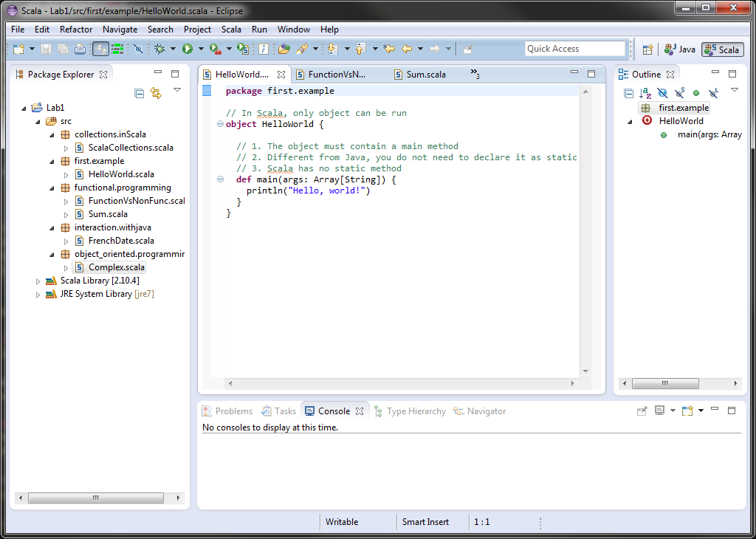Click the Open Perspective icon
Image resolution: width=756 pixels, height=539 pixels.
(647, 49)
